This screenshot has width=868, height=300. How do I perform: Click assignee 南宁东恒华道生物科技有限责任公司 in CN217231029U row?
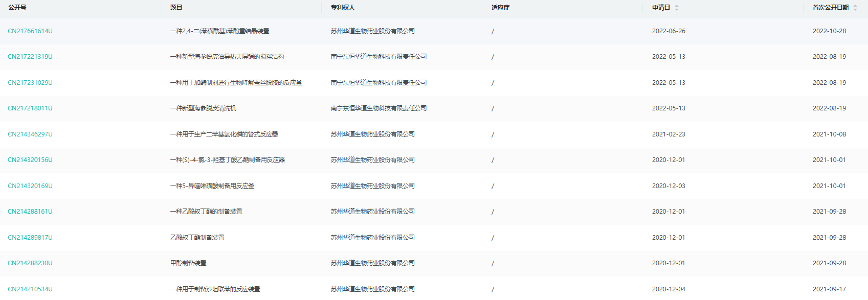(379, 83)
